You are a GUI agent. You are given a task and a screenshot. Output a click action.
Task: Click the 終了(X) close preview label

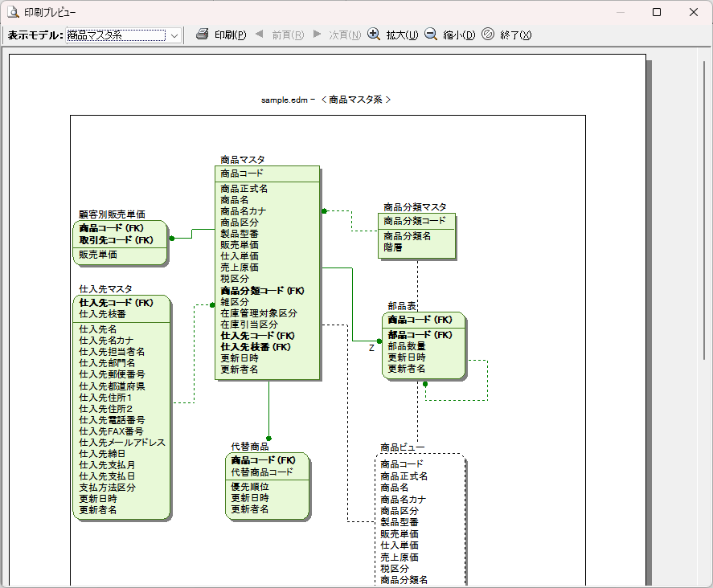(515, 35)
